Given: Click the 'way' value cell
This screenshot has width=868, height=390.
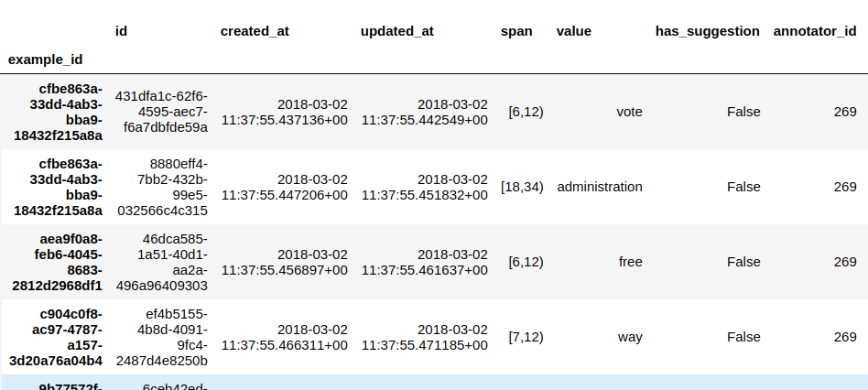Looking at the screenshot, I should click(x=630, y=337).
